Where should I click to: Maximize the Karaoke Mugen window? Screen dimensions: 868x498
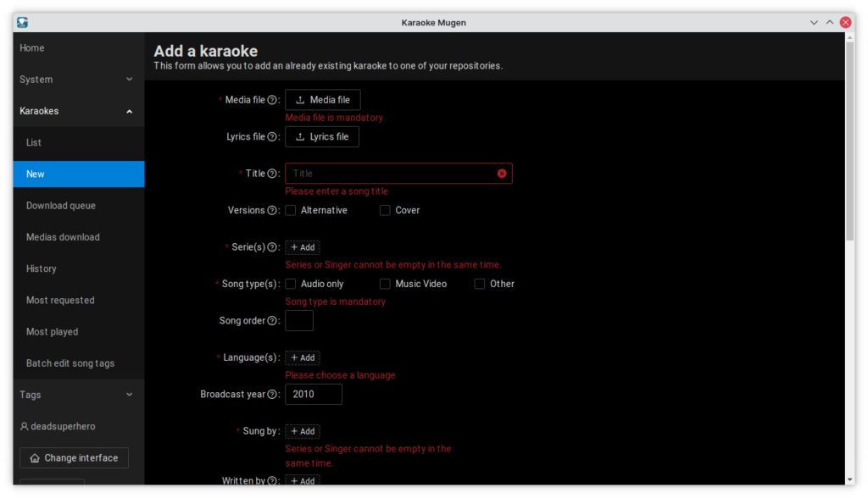click(x=829, y=22)
